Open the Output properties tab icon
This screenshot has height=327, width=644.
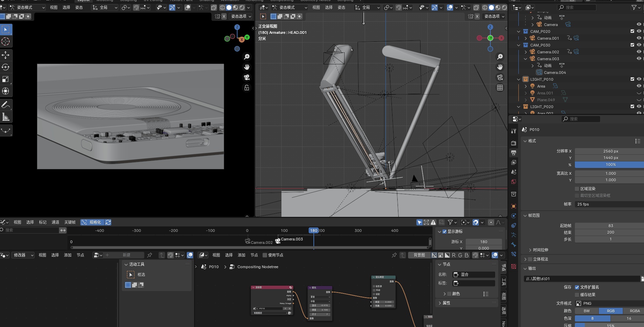point(514,153)
